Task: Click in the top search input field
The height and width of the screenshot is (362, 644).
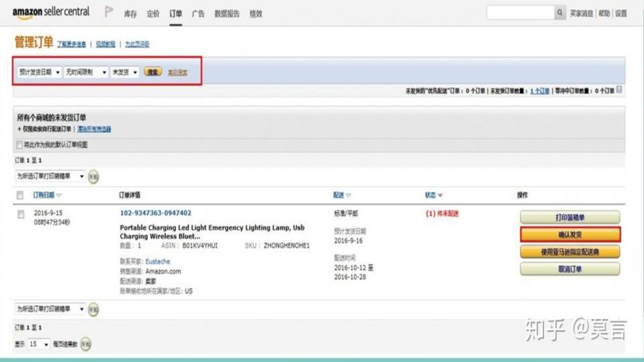Action: (x=520, y=13)
